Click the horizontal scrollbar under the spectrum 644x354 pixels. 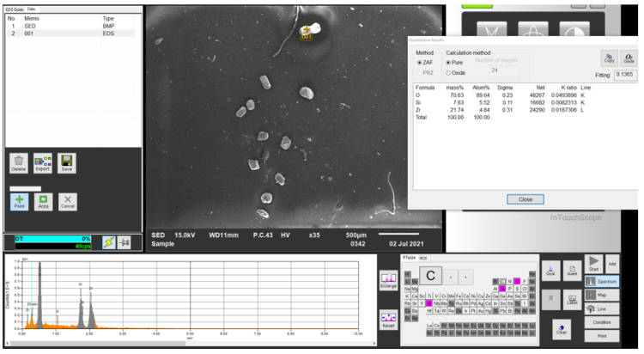tap(191, 343)
